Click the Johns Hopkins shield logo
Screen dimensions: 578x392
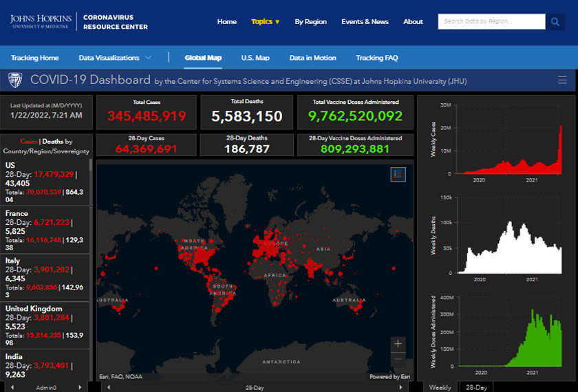(14, 80)
